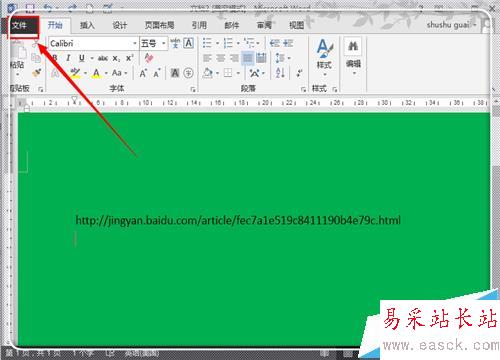The image size is (500, 360).
Task: Open line and paragraph spacing menu
Action: (x=282, y=58)
